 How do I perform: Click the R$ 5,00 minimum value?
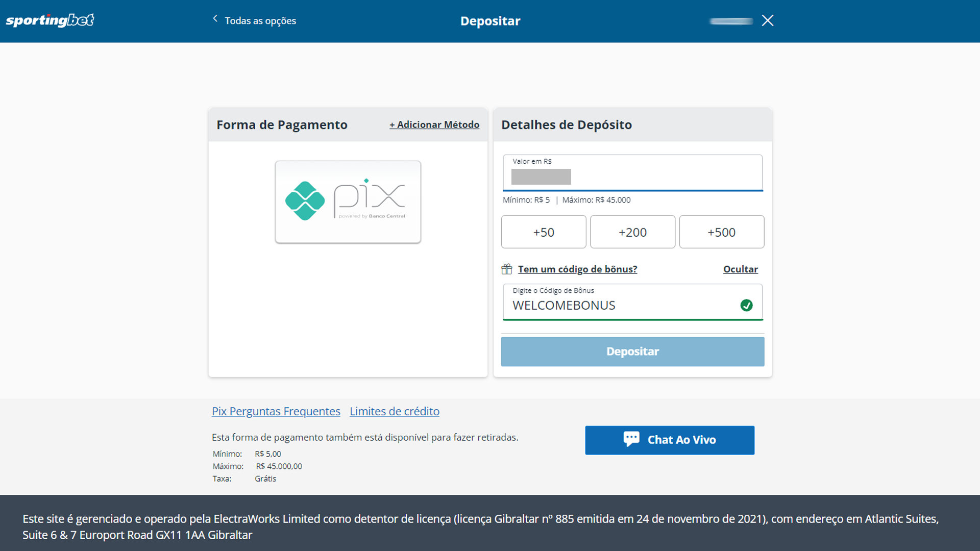pos(268,454)
